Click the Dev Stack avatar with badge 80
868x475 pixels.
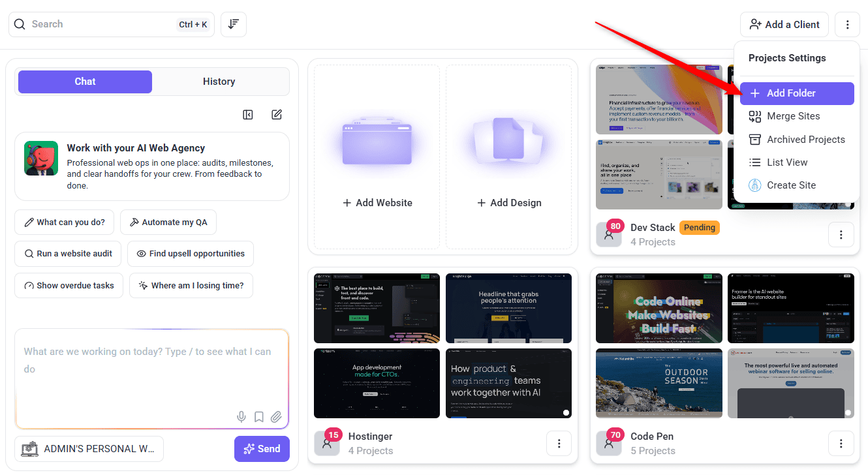click(x=610, y=233)
